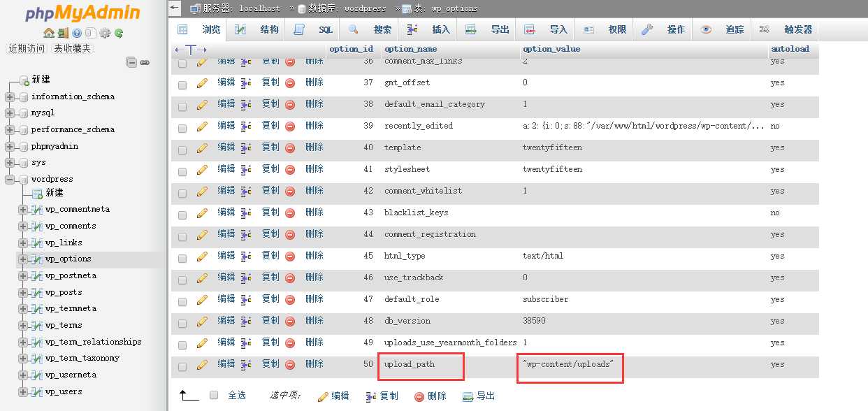The height and width of the screenshot is (411, 868).
Task: Click red delete icon for default_role row
Action: pyautogui.click(x=290, y=299)
